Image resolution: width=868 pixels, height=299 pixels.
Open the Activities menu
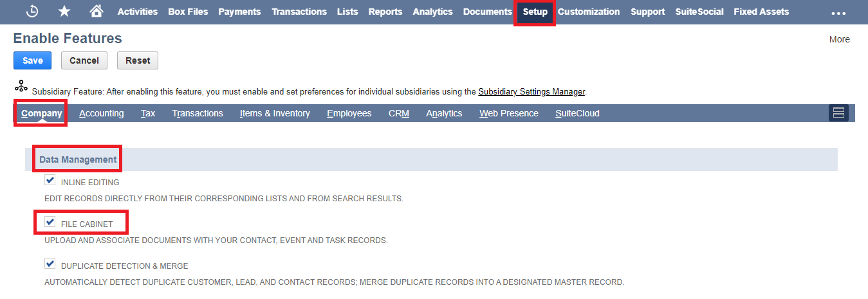(x=137, y=12)
